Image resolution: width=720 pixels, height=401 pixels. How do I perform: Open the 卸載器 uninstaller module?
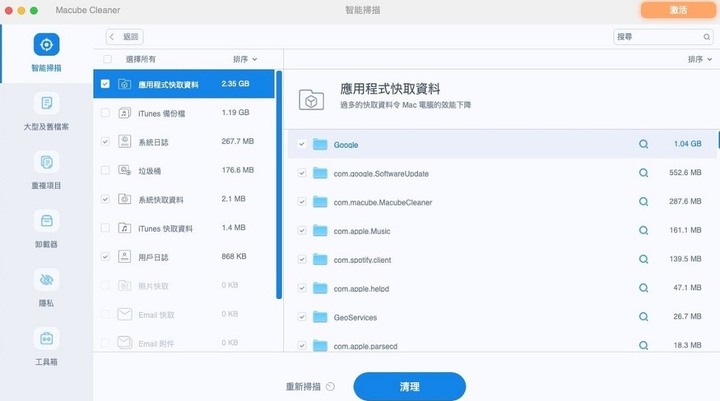pos(46,229)
